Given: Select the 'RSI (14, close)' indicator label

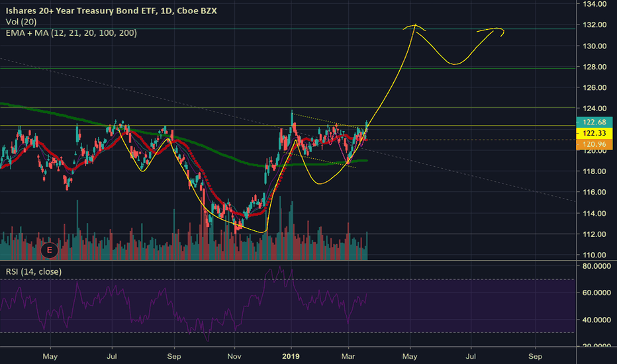Looking at the screenshot, I should tap(34, 271).
